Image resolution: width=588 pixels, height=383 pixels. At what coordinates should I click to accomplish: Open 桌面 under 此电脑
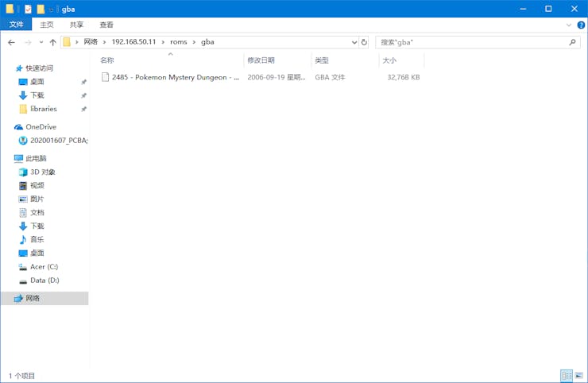(x=37, y=253)
